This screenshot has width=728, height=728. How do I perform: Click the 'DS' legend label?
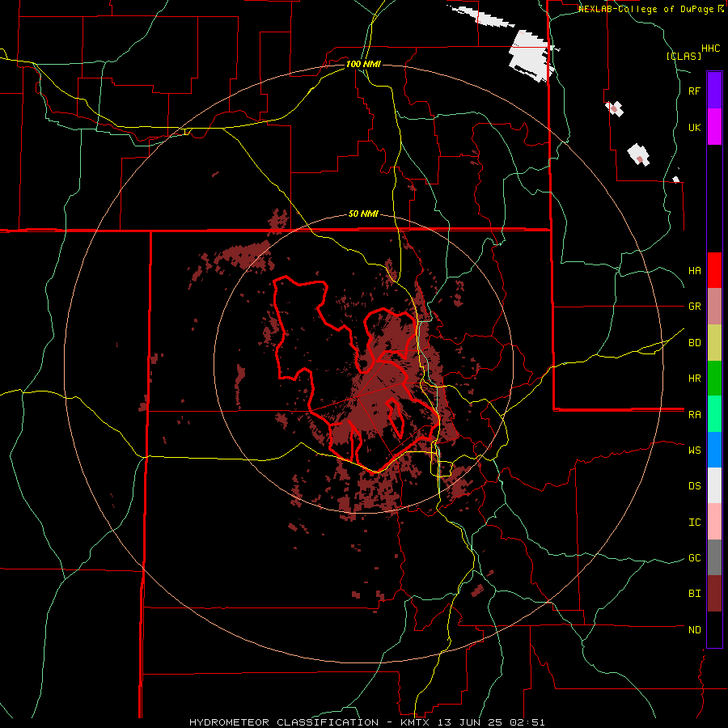(x=694, y=486)
